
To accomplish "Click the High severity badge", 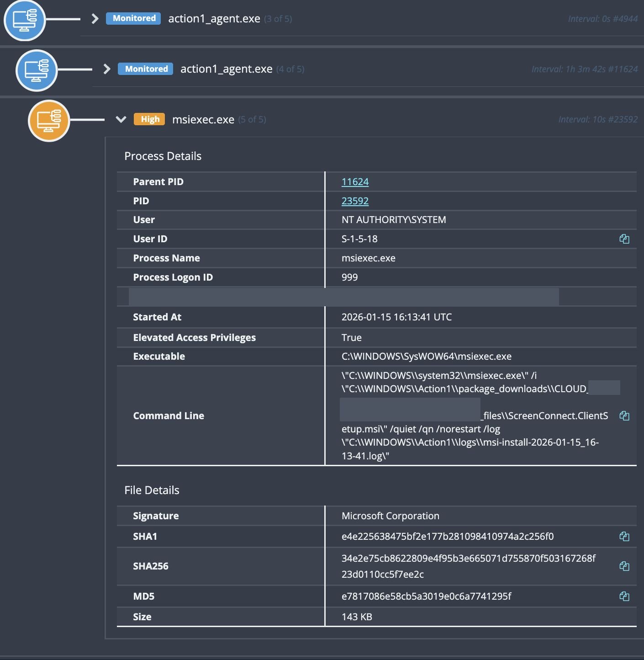I will pos(149,119).
